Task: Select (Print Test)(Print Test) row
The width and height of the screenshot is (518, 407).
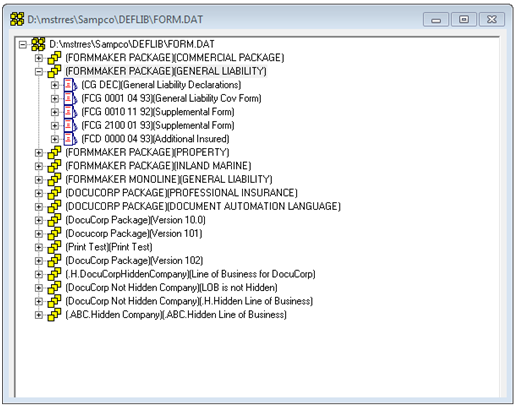Action: coord(109,247)
